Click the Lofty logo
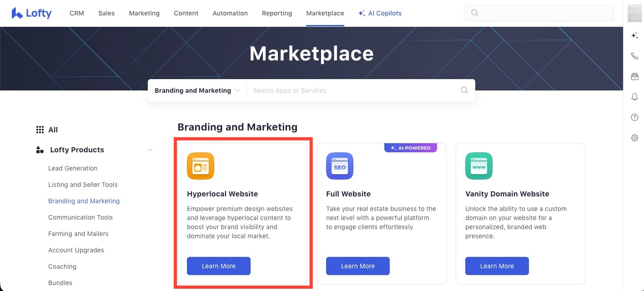The height and width of the screenshot is (291, 644). click(x=31, y=13)
